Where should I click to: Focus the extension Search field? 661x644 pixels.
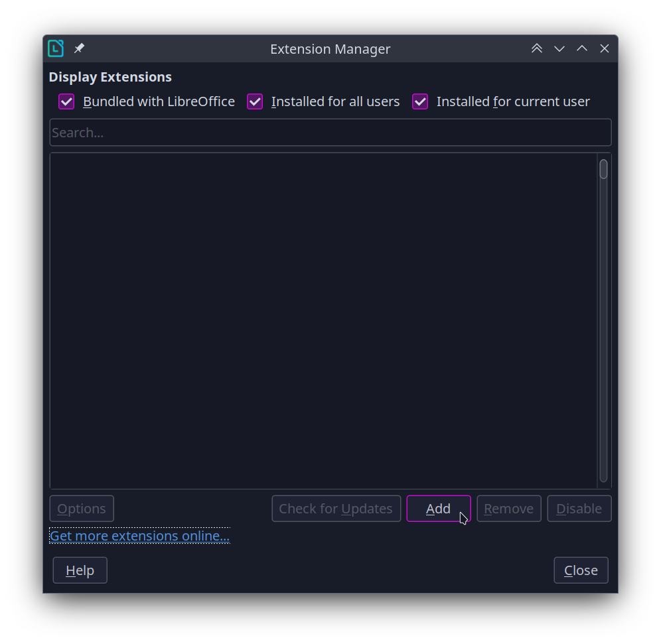tap(330, 133)
